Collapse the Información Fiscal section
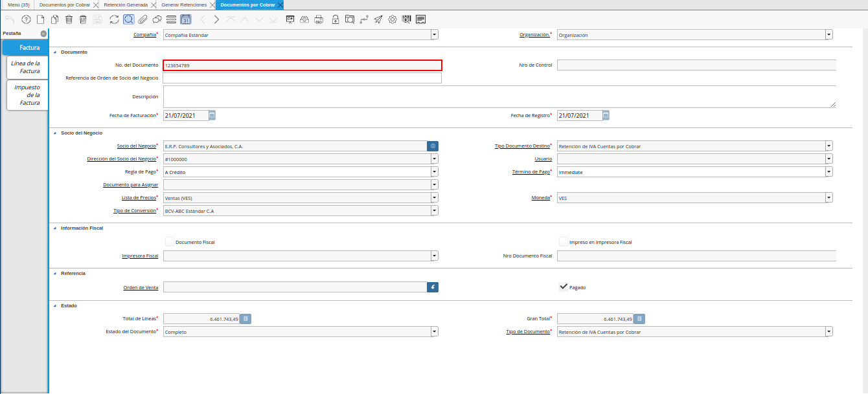The height and width of the screenshot is (394, 868). pyautogui.click(x=55, y=228)
